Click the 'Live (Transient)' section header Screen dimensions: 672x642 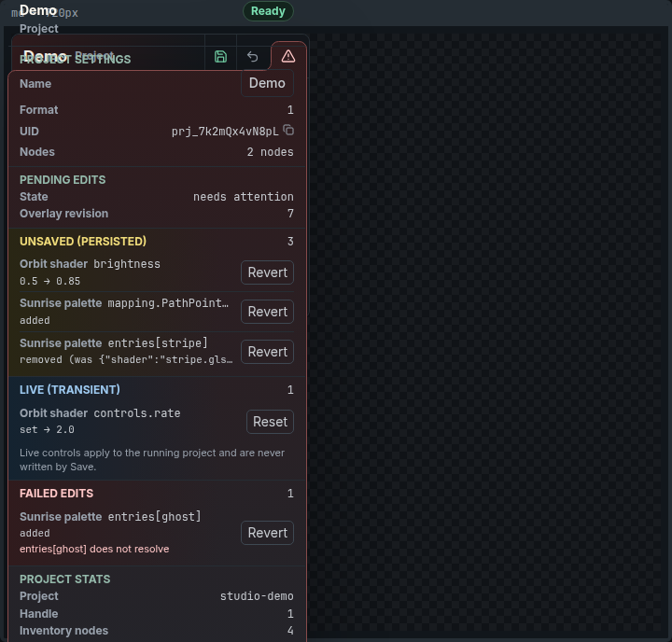[70, 389]
